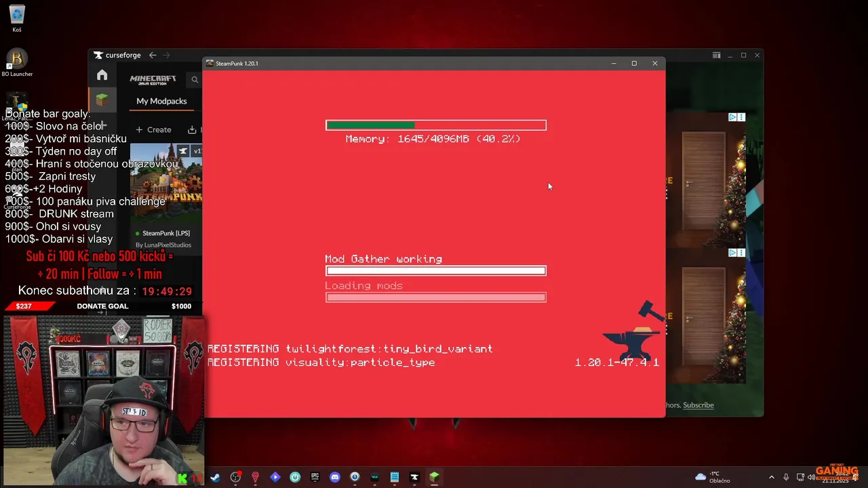Open CurseForge anvil icon in taskbar
This screenshot has height=488, width=868.
[x=414, y=477]
